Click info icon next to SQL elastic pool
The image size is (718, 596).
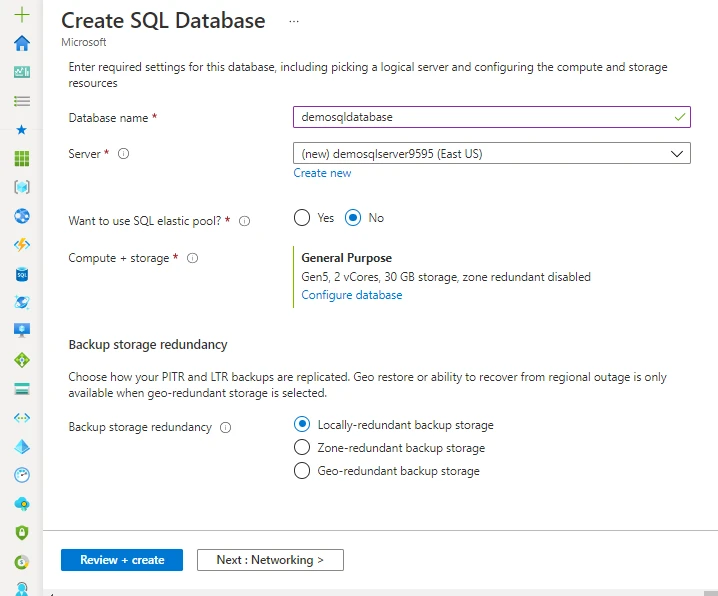coord(245,221)
